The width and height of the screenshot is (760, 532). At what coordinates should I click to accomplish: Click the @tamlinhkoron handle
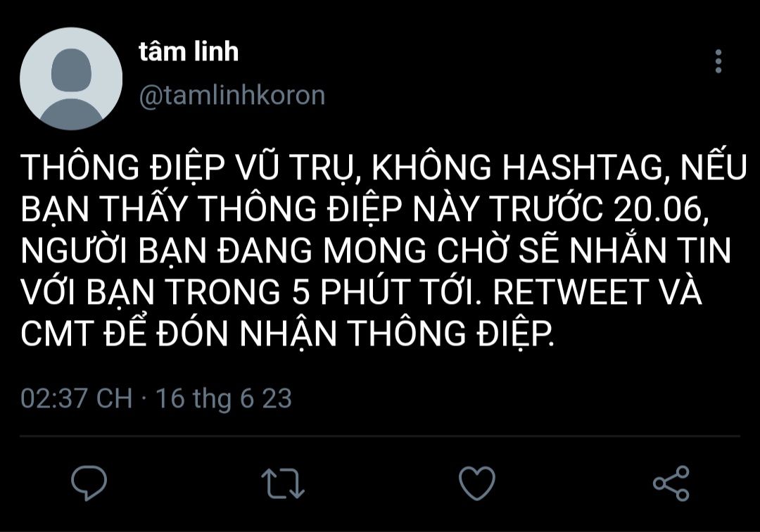click(232, 95)
